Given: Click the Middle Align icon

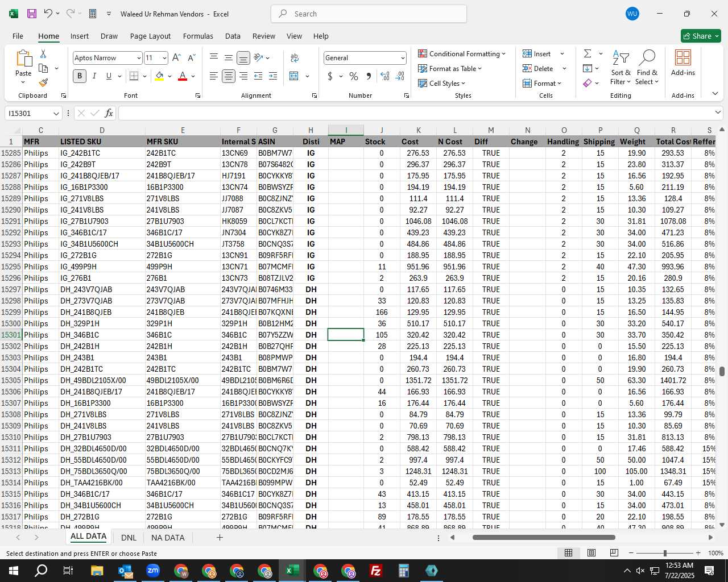Looking at the screenshot, I should click(229, 58).
